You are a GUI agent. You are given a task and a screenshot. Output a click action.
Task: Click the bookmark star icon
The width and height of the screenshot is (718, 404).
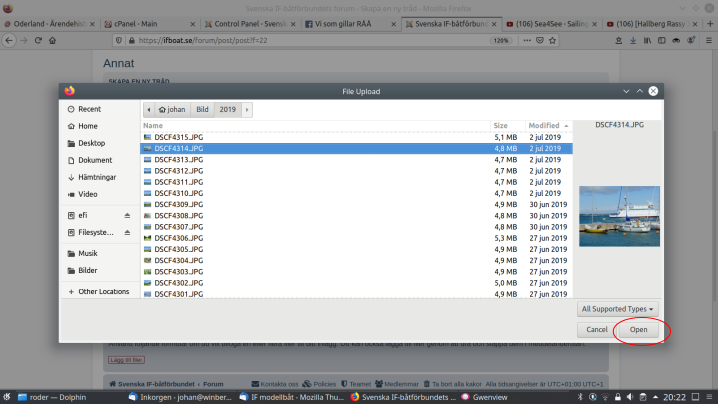(x=553, y=40)
